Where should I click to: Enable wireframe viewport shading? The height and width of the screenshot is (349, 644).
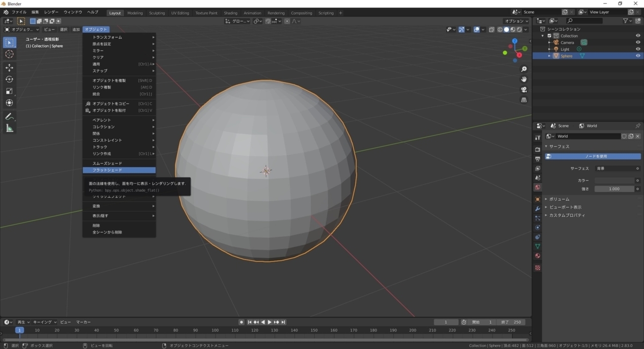click(500, 30)
